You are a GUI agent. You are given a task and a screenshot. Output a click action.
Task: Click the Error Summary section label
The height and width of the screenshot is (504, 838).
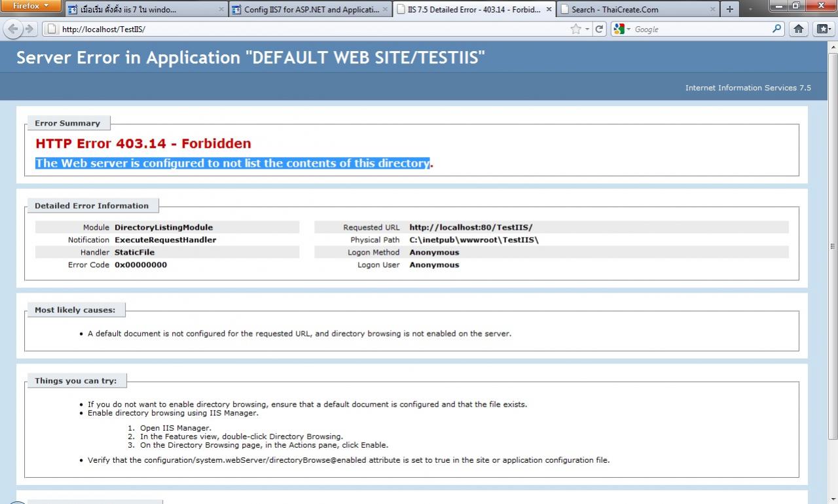67,123
